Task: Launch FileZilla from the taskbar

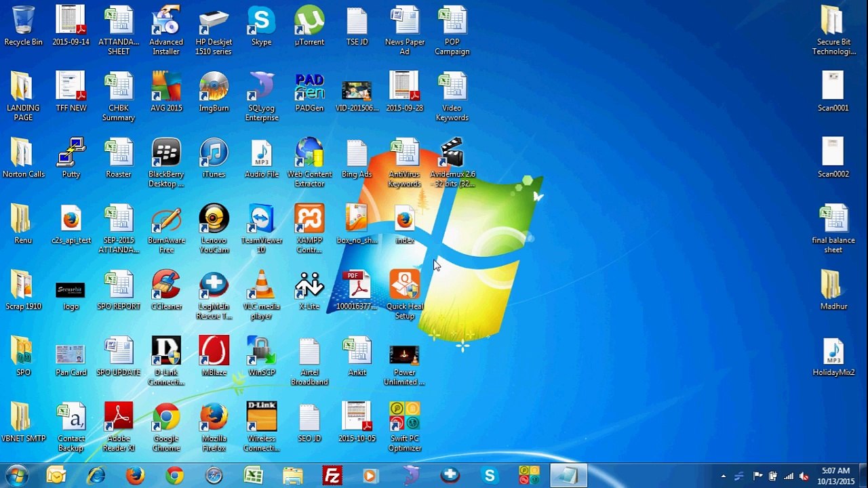Action: [x=332, y=476]
